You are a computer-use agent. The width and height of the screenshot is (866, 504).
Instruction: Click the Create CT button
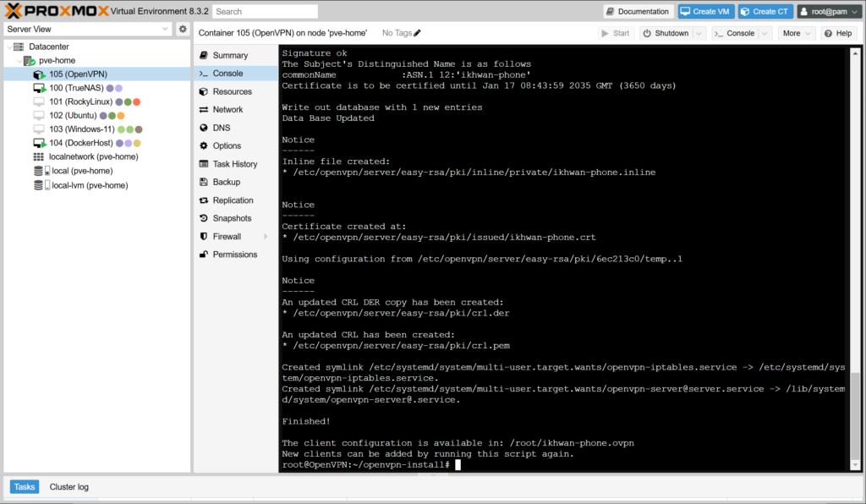tap(765, 12)
